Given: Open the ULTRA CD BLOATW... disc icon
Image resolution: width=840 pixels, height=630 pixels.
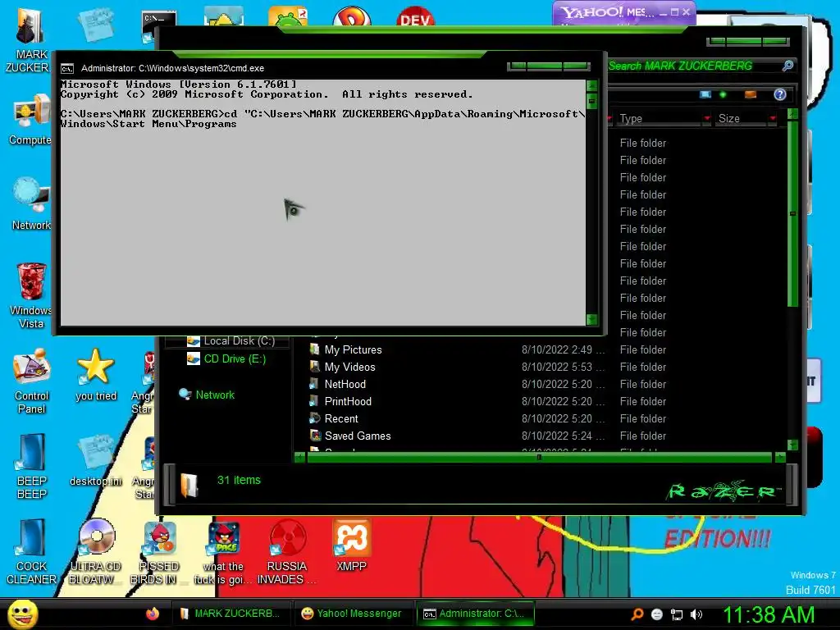Looking at the screenshot, I should (96, 552).
